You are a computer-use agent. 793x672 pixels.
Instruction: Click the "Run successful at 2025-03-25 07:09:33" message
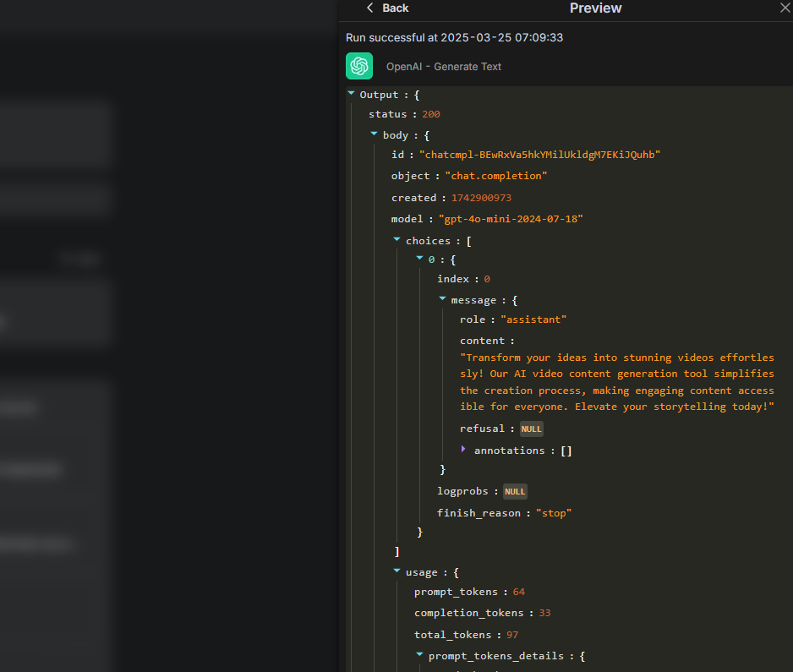(x=454, y=38)
